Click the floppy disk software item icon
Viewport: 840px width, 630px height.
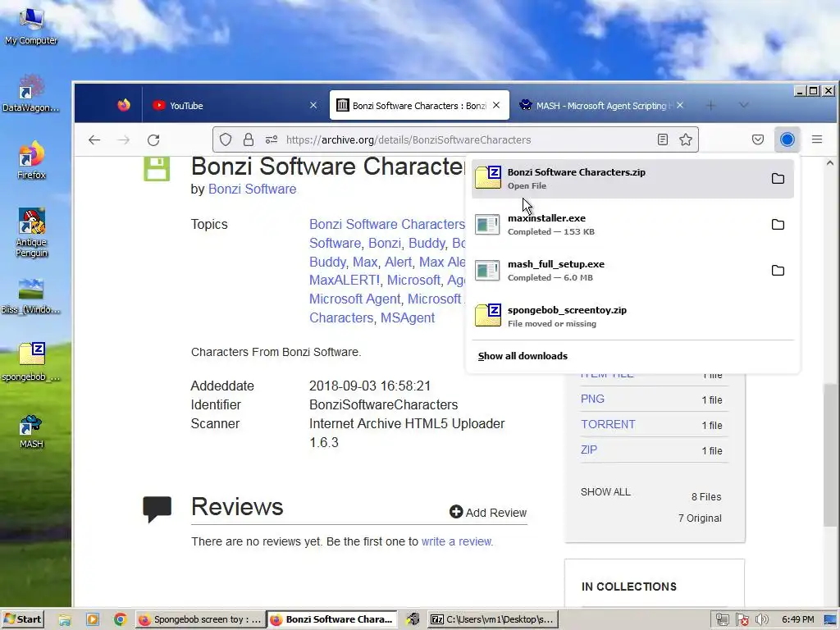click(157, 169)
